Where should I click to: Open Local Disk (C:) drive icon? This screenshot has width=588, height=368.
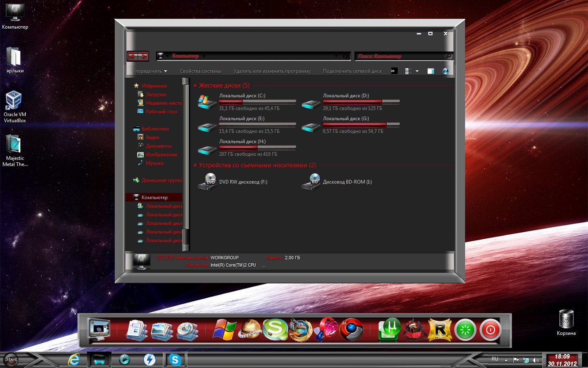click(207, 102)
